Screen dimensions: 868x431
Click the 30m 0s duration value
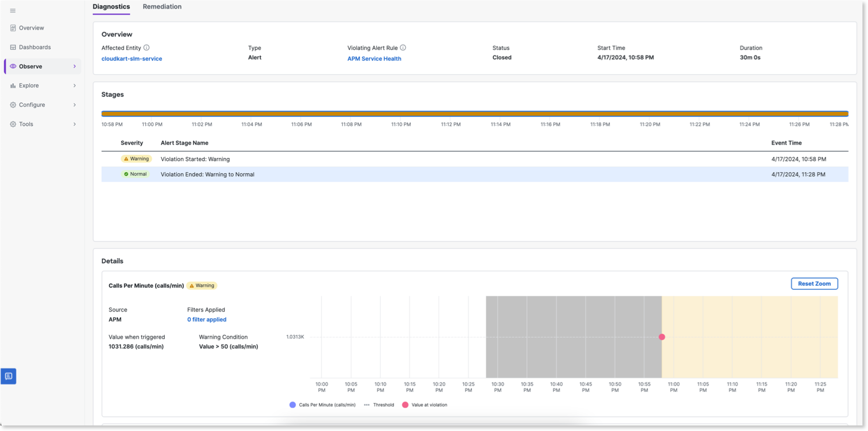coord(750,58)
